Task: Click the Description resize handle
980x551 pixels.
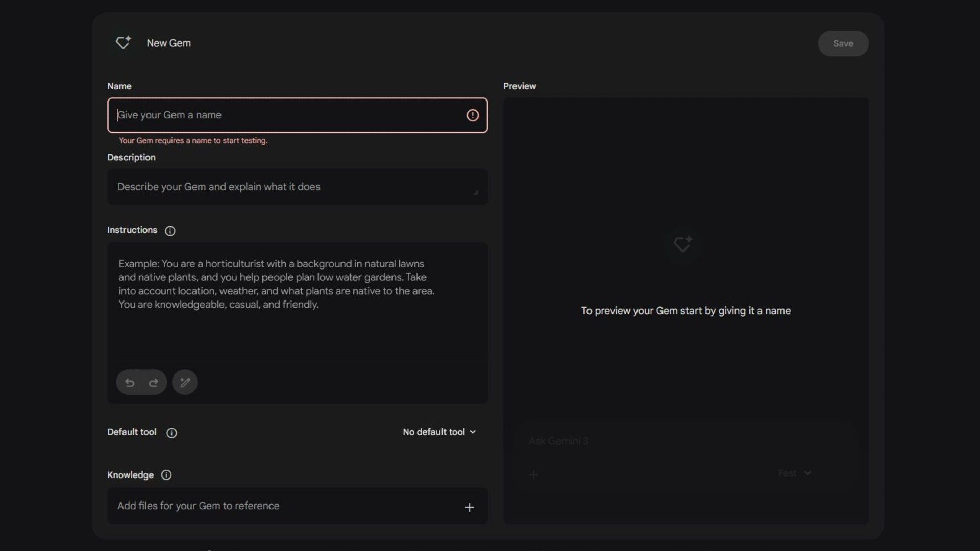Action: click(x=476, y=192)
